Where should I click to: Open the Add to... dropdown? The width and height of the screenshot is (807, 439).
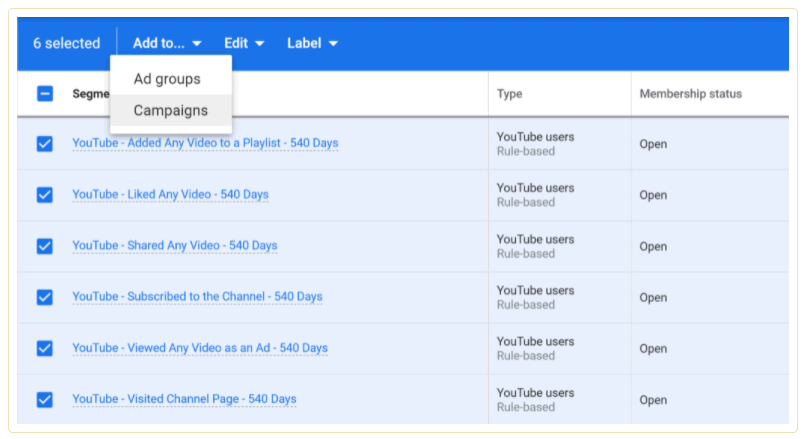tap(167, 43)
